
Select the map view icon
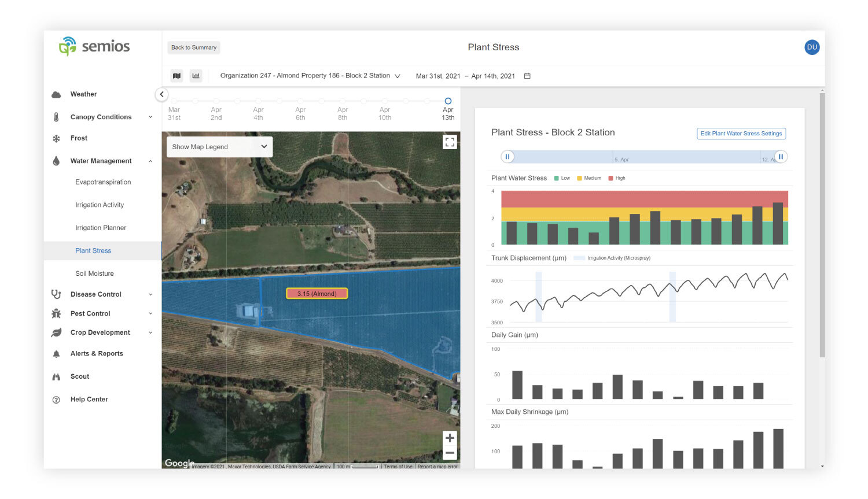pyautogui.click(x=176, y=76)
